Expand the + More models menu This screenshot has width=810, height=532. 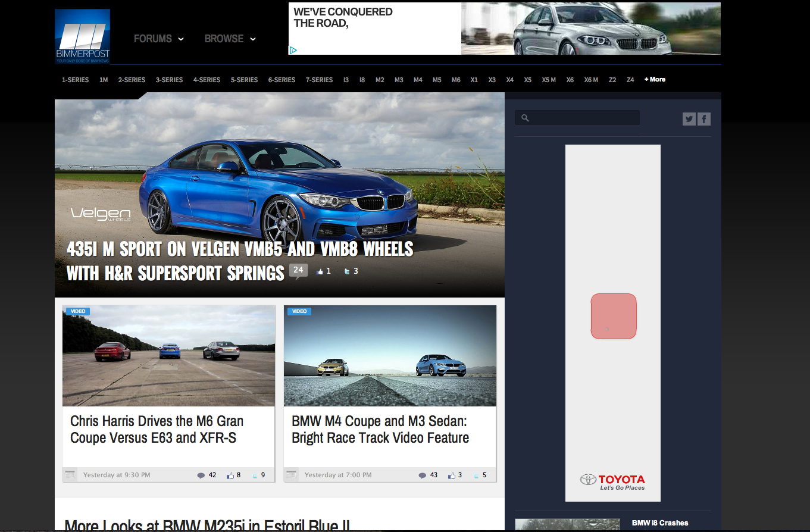coord(655,79)
